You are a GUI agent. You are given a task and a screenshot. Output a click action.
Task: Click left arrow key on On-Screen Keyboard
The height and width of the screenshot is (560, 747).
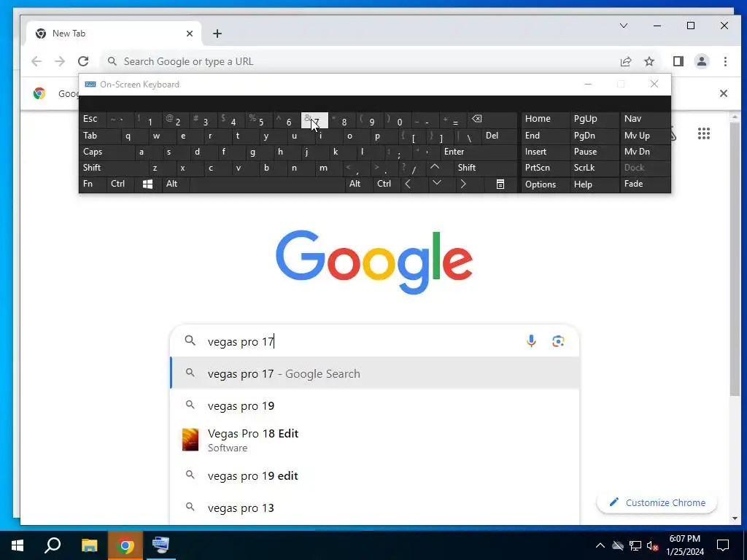click(408, 184)
